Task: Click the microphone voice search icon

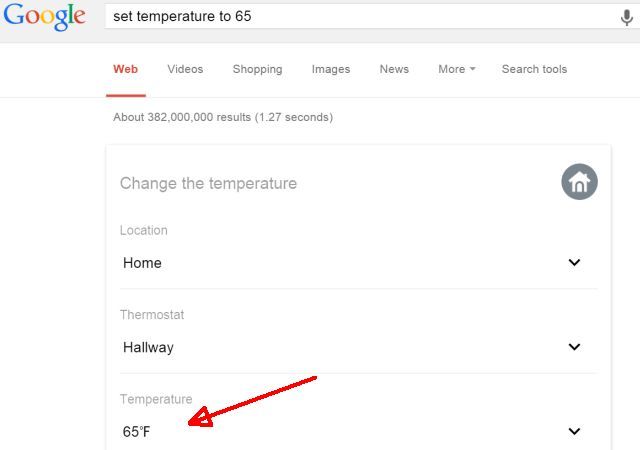Action: tap(627, 17)
